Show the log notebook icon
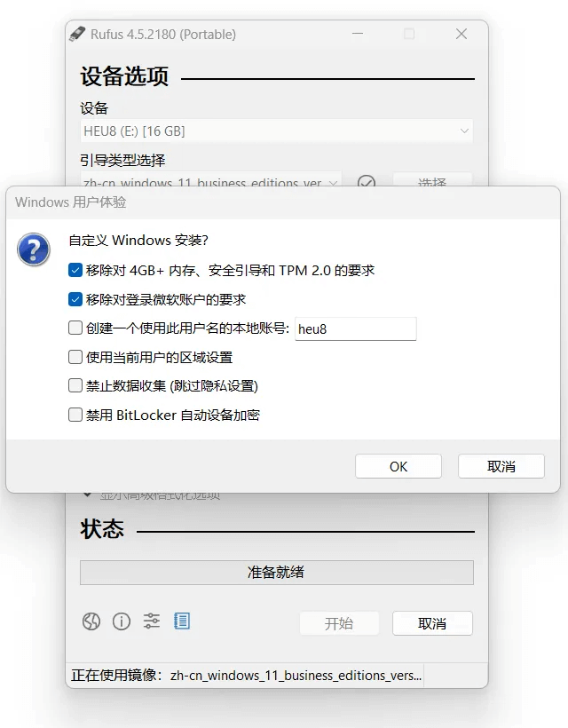The height and width of the screenshot is (728, 568). pos(182,621)
